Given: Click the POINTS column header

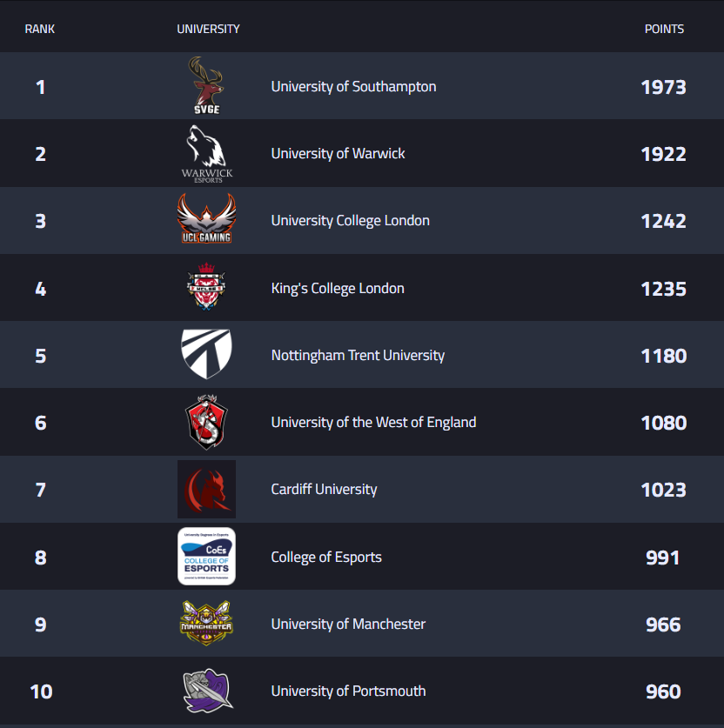Looking at the screenshot, I should [664, 29].
